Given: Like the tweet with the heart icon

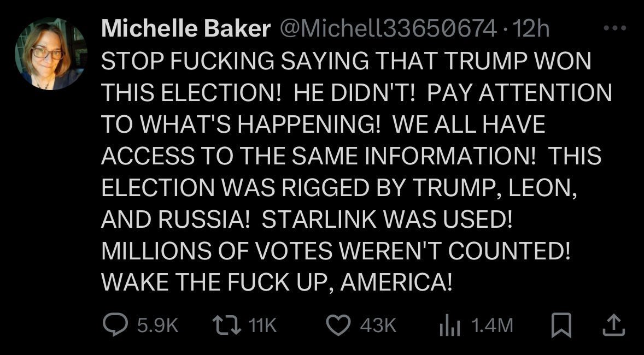Looking at the screenshot, I should [x=339, y=326].
